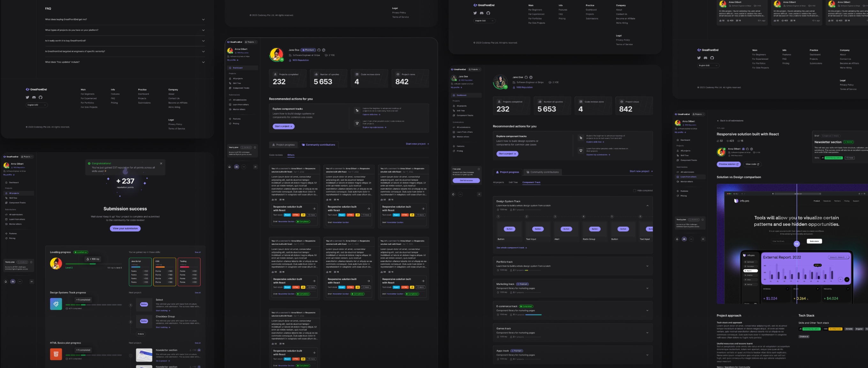The image size is (868, 368).
Task: Open first Responsive solution card arrow under Others tab
Action: pos(314,209)
